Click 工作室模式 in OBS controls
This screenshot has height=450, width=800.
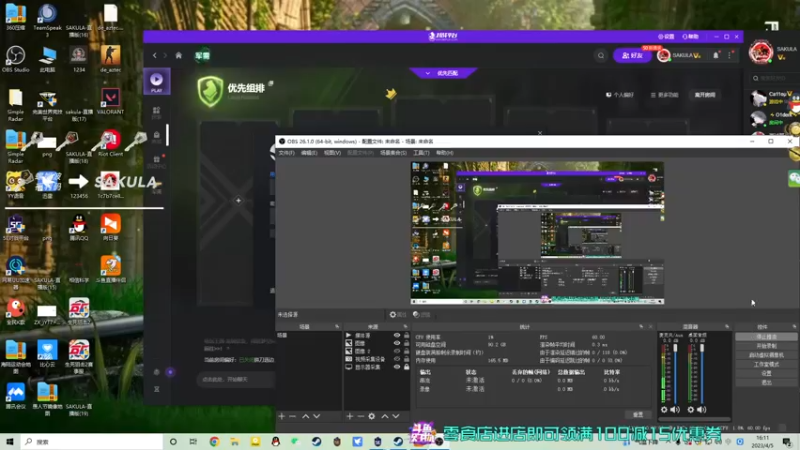click(x=766, y=364)
